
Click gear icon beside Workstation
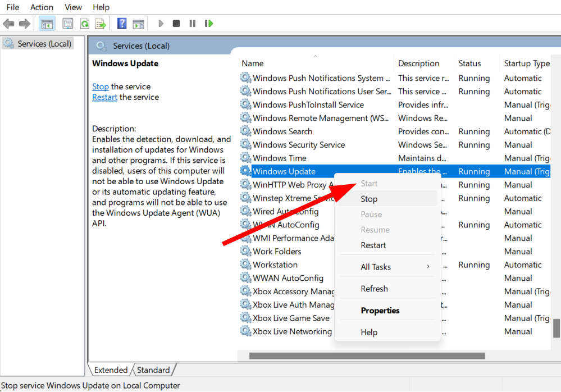(245, 265)
